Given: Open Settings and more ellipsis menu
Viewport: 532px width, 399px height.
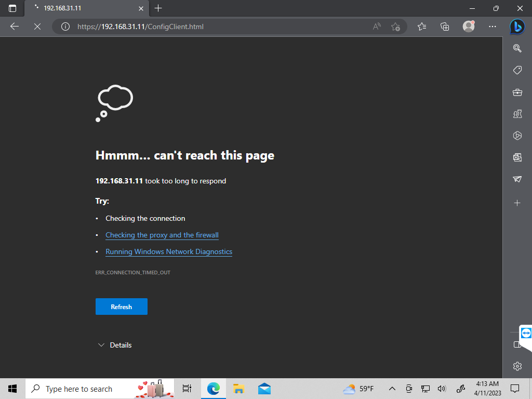Looking at the screenshot, I should coord(493,26).
